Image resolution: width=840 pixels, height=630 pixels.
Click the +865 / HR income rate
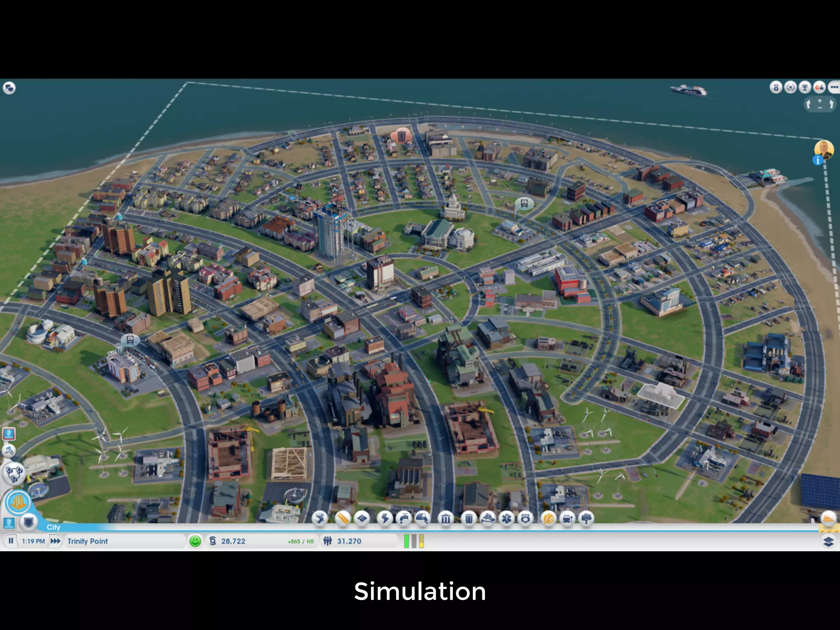[301, 541]
